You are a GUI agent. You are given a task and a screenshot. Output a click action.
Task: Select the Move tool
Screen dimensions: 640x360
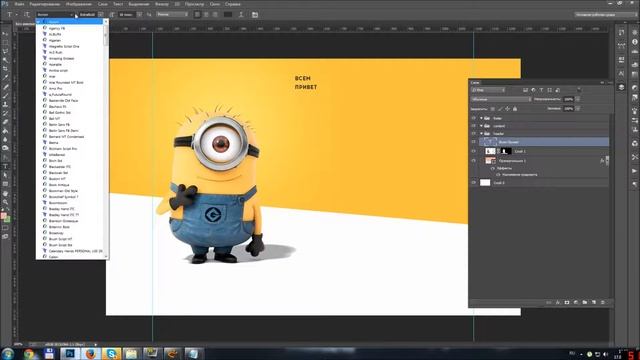coord(5,33)
